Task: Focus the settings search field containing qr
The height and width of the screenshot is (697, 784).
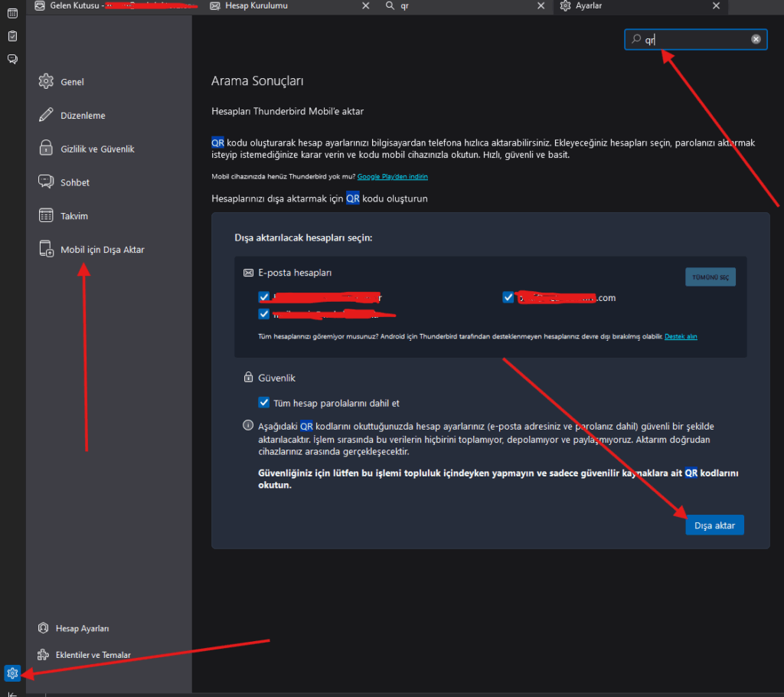Action: 696,40
